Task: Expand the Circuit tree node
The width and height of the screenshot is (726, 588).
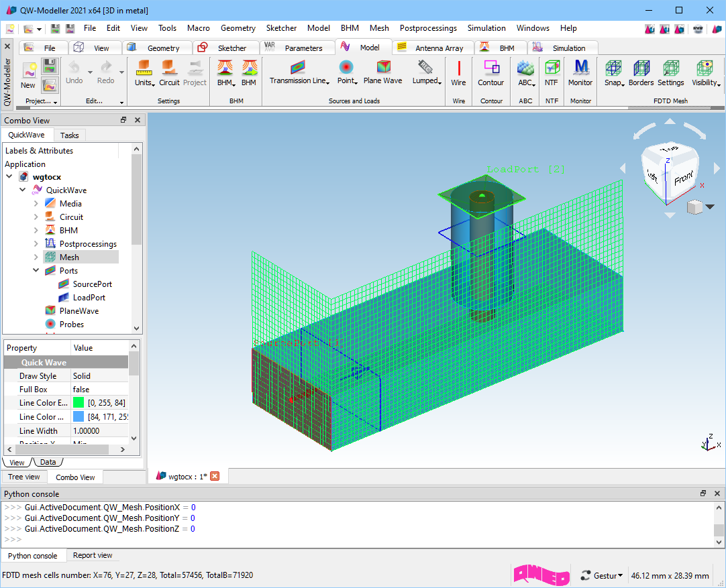Action: click(x=36, y=217)
